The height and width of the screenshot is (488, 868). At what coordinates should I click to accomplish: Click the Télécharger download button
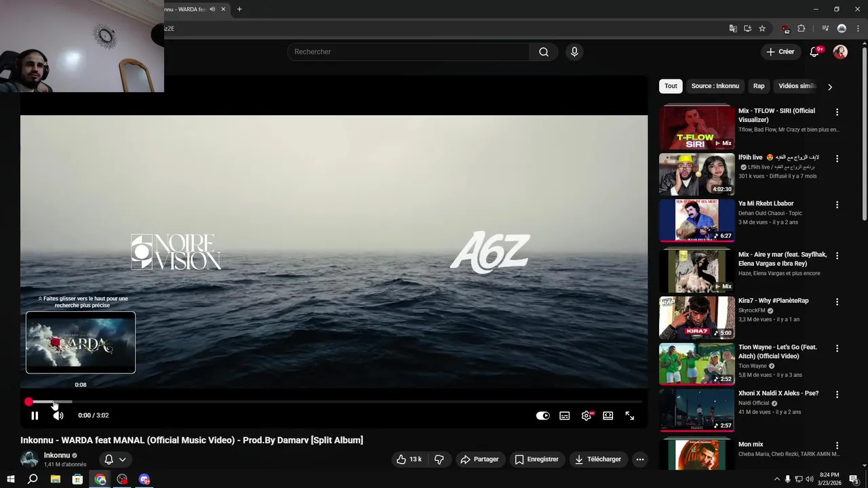point(598,459)
